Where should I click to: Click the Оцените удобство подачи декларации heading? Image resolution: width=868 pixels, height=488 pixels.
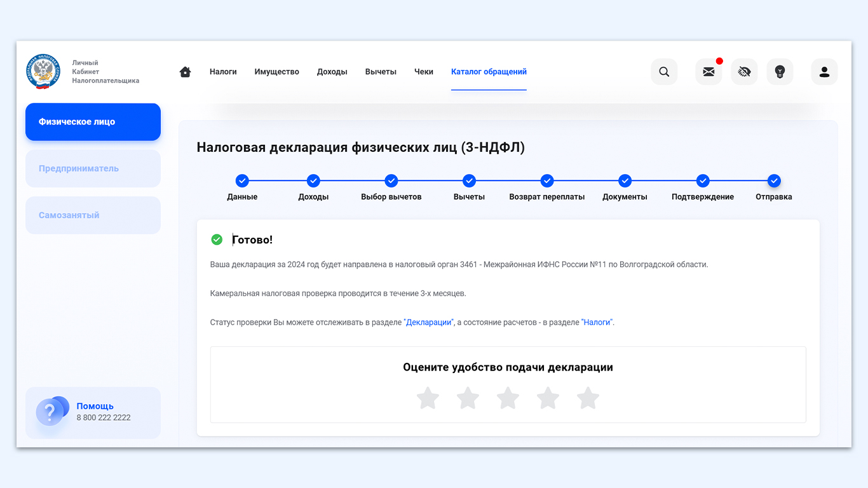(508, 367)
